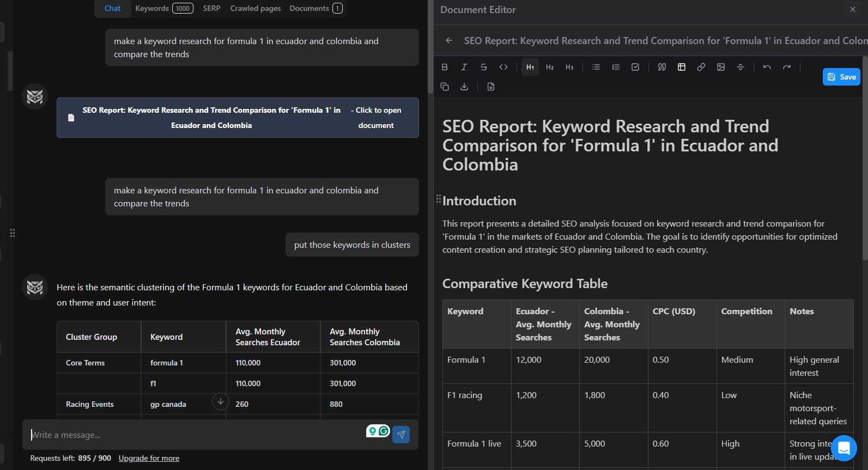Screen dimensions: 868x470
Task: Click the Comparative Keyword Table heading
Action: click(525, 284)
